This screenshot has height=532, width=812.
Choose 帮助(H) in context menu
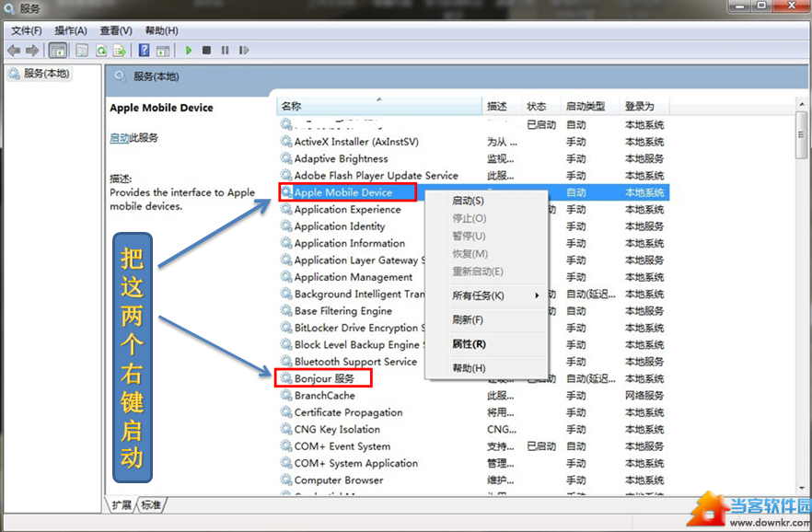[469, 368]
